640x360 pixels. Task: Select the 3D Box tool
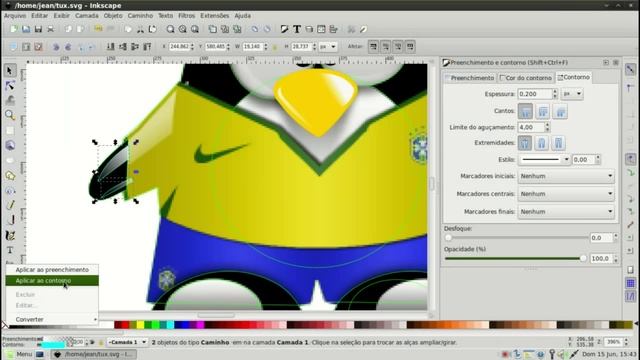tap(10, 145)
